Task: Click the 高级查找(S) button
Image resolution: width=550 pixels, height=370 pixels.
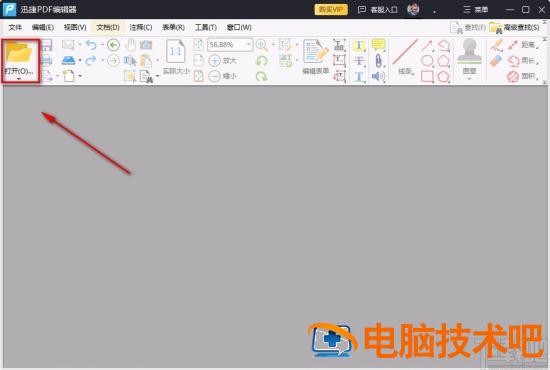Action: pyautogui.click(x=514, y=27)
